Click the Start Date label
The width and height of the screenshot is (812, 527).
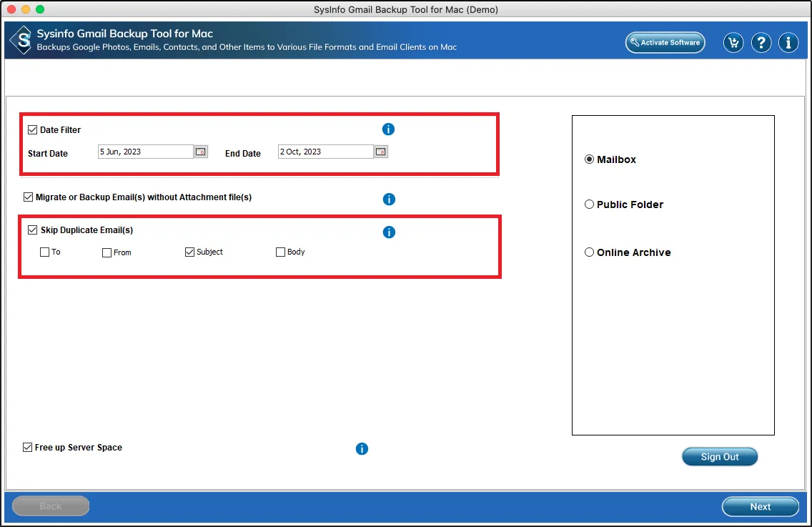(x=48, y=154)
